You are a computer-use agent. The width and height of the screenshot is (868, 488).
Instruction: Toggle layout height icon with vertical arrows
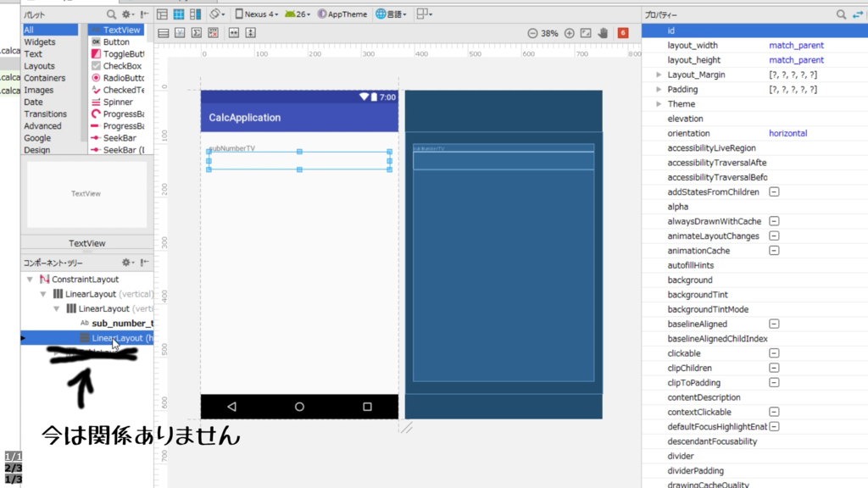251,33
